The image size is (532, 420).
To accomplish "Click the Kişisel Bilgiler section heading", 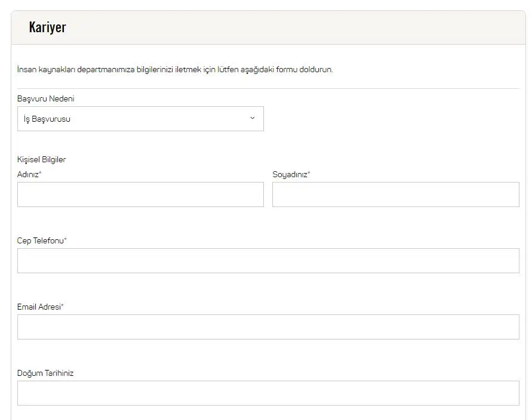I will pyautogui.click(x=41, y=160).
